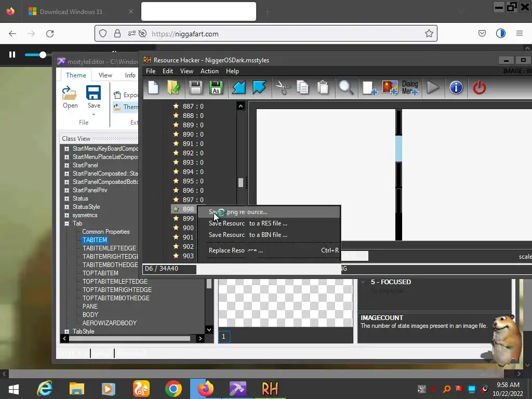This screenshot has height=399, width=532.
Task: Switch to the Info ribbon tab in msstyleEditor
Action: (130, 75)
